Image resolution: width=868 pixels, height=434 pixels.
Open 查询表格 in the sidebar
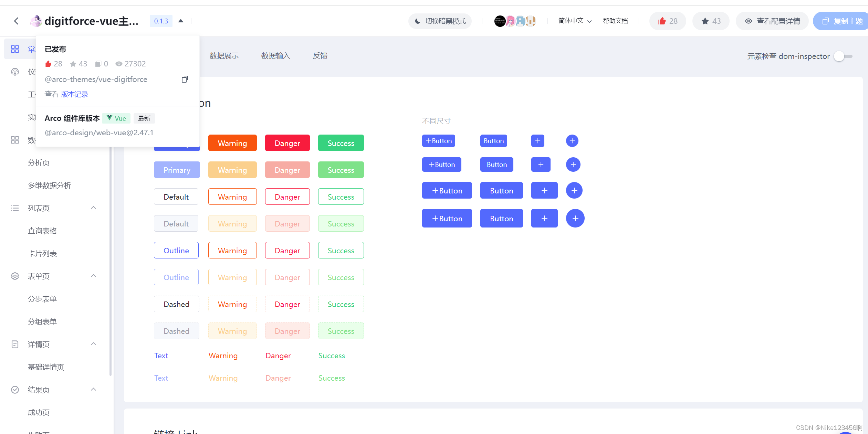[42, 231]
